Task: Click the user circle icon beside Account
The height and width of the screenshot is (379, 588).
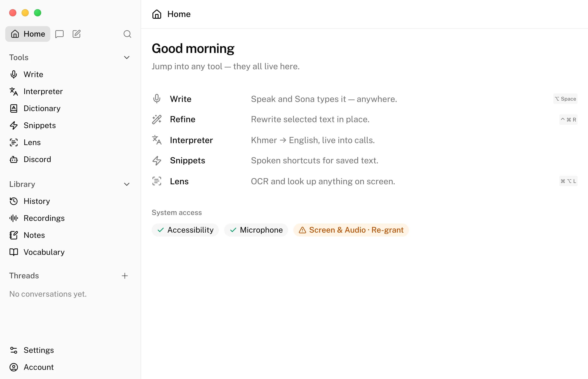Action: (x=14, y=367)
